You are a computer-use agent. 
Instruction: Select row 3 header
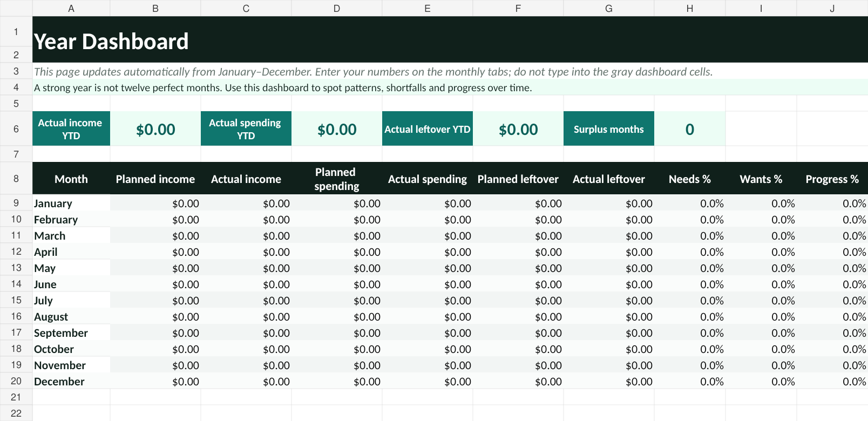coord(16,71)
